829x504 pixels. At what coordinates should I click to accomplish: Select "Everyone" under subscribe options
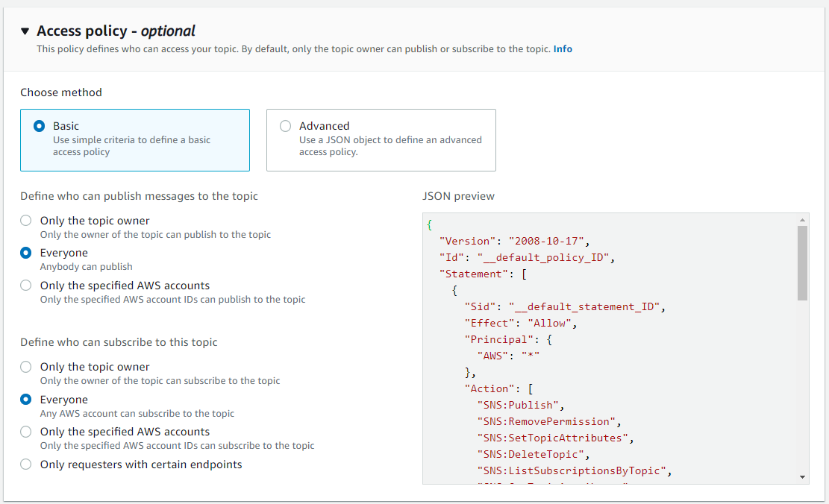coord(26,399)
